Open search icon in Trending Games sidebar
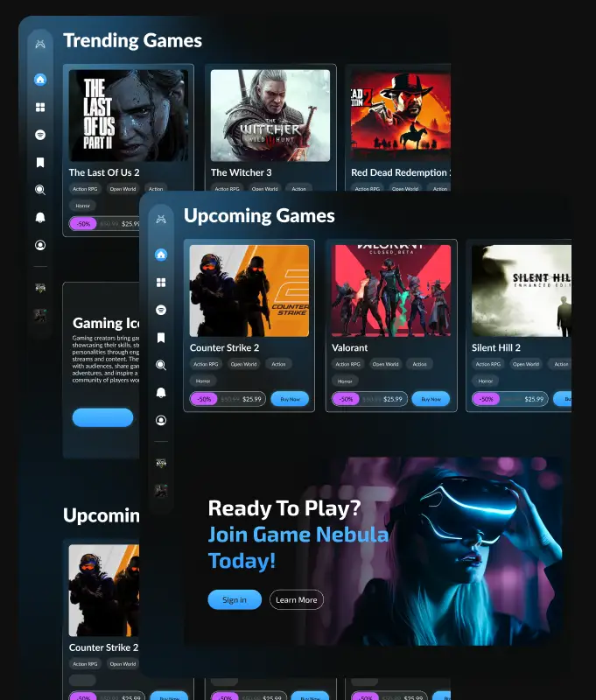This screenshot has height=700, width=596. click(40, 190)
